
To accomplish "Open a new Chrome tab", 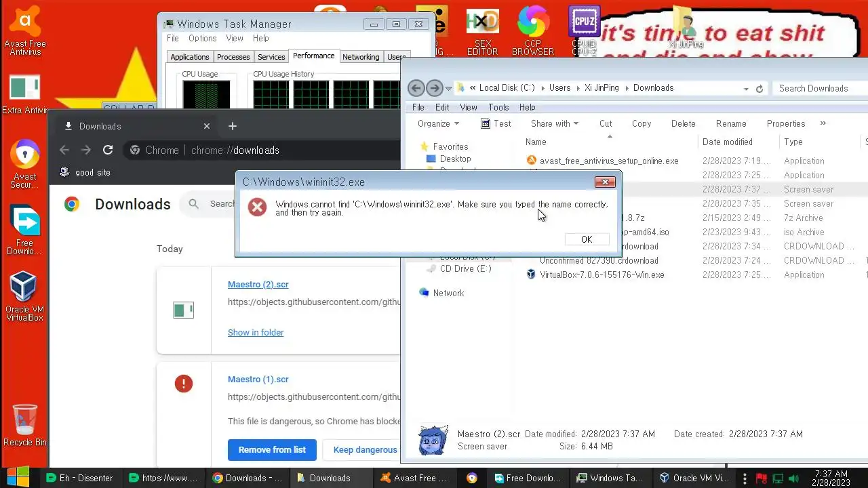I will pyautogui.click(x=233, y=126).
